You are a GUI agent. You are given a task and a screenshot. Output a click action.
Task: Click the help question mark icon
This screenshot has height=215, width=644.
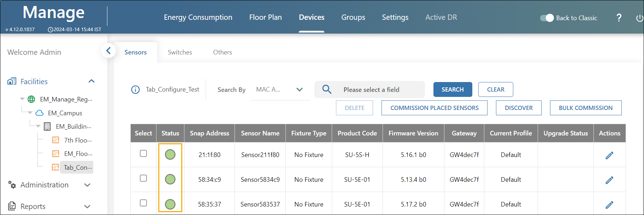(x=619, y=18)
